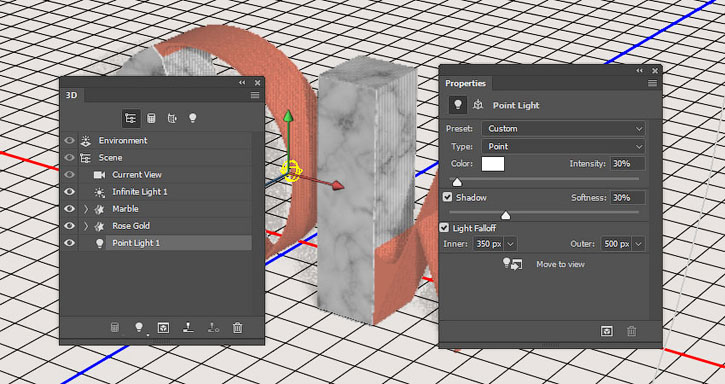
Task: Expand the Marble mesh group
Action: point(86,209)
